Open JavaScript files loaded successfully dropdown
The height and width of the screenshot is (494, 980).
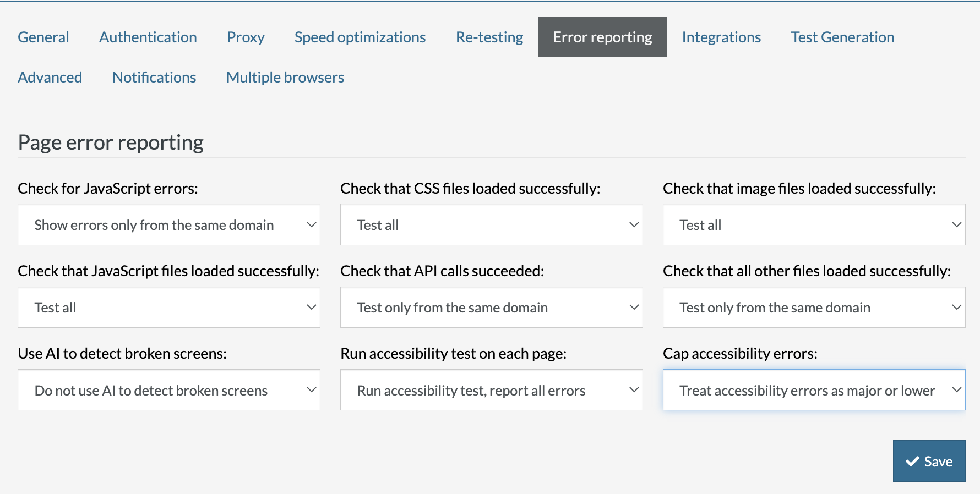pos(168,308)
